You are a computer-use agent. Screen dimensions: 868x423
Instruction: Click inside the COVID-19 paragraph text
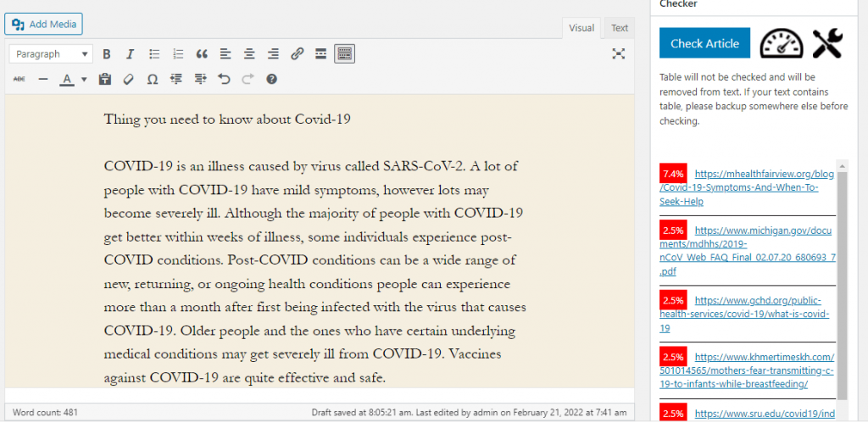click(314, 272)
